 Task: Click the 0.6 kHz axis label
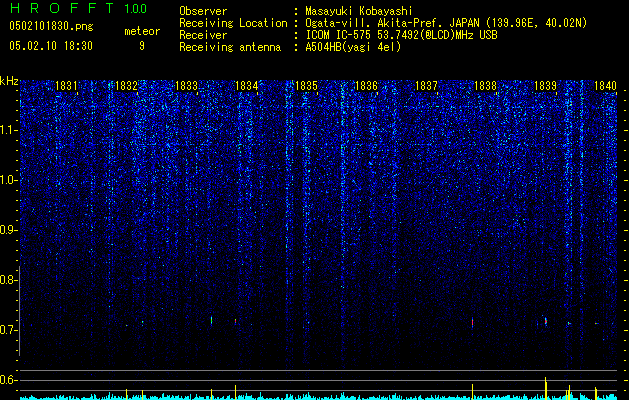(9, 380)
